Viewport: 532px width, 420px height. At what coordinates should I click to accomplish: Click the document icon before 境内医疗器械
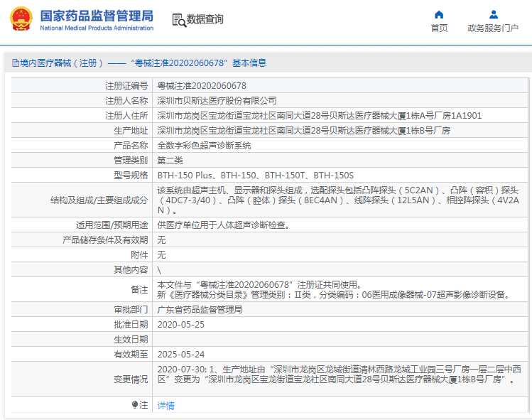14,63
